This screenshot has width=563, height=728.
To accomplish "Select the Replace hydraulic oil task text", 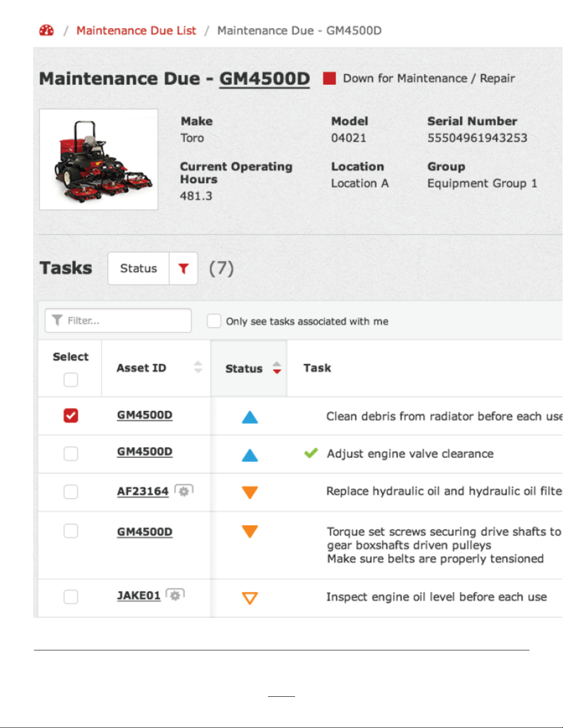I will [444, 491].
